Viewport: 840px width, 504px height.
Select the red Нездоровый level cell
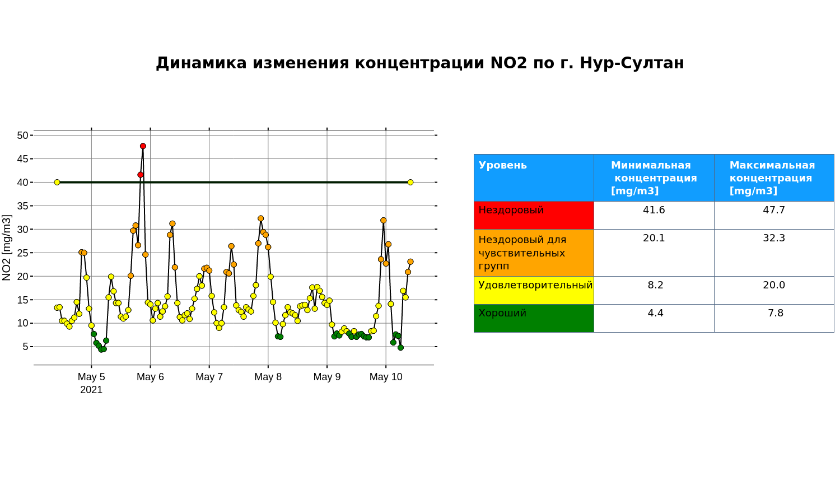[x=534, y=215]
